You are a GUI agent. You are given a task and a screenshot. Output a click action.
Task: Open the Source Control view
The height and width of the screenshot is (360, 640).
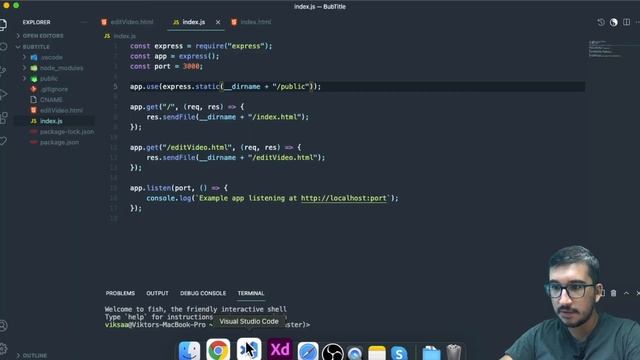pos(3,71)
